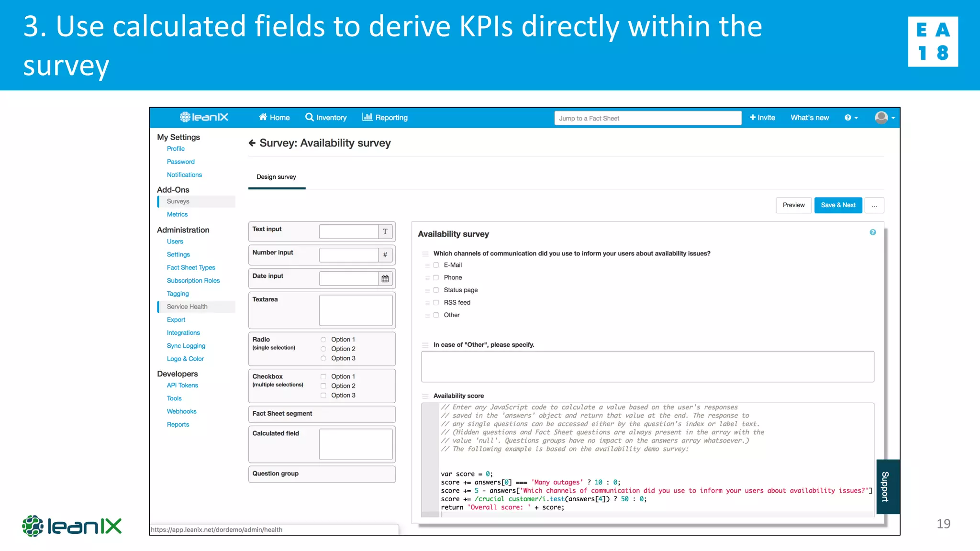
Task: Check the Status page channel checkbox
Action: tap(436, 290)
